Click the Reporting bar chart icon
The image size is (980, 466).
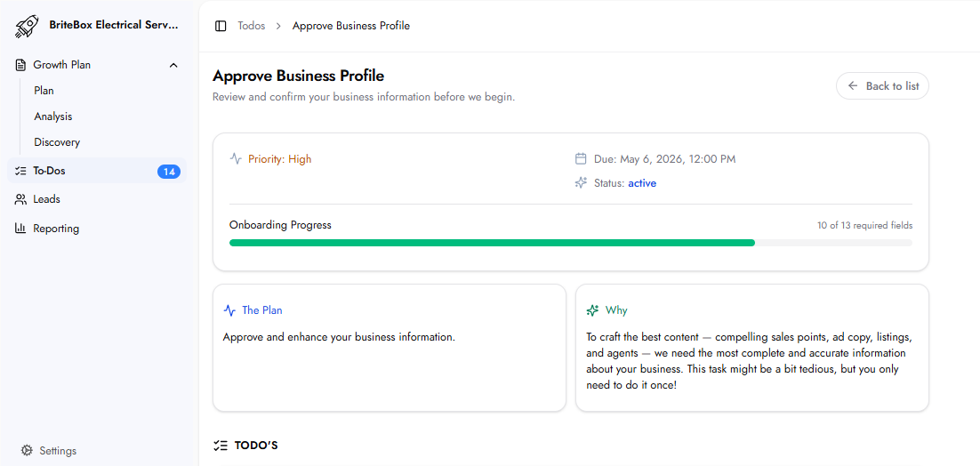click(20, 229)
